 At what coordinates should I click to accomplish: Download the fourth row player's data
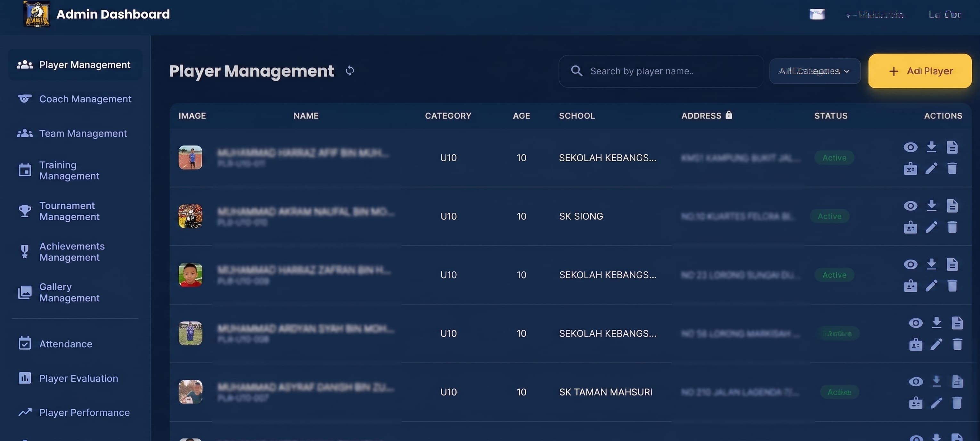(937, 323)
